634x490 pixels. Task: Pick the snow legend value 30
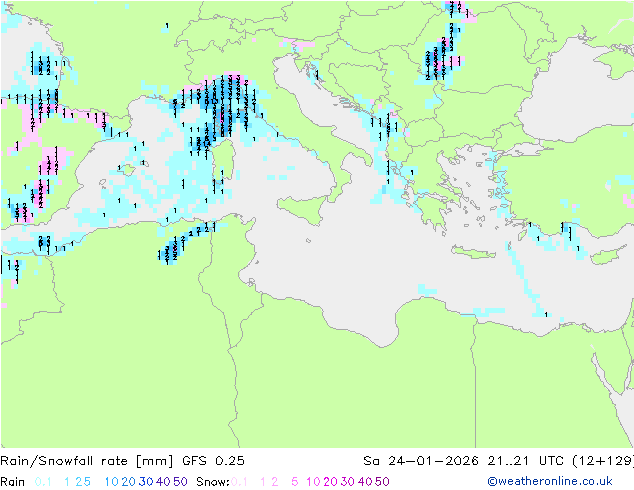348,482
